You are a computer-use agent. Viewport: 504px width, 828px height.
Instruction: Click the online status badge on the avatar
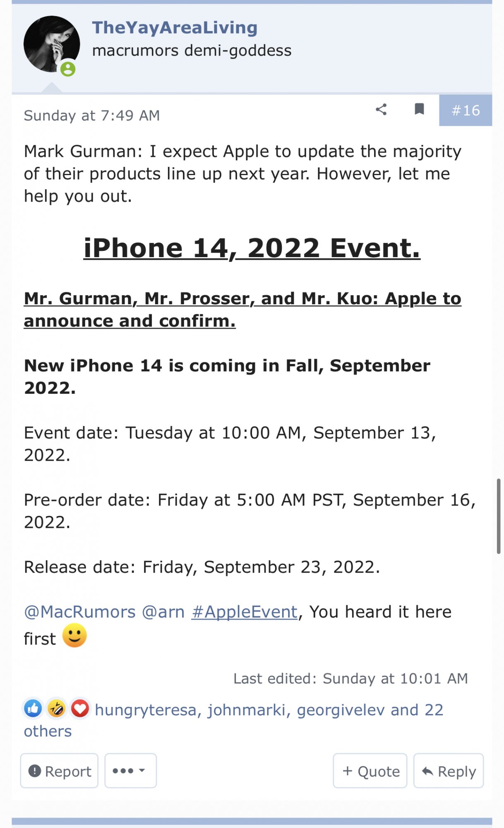coord(68,69)
